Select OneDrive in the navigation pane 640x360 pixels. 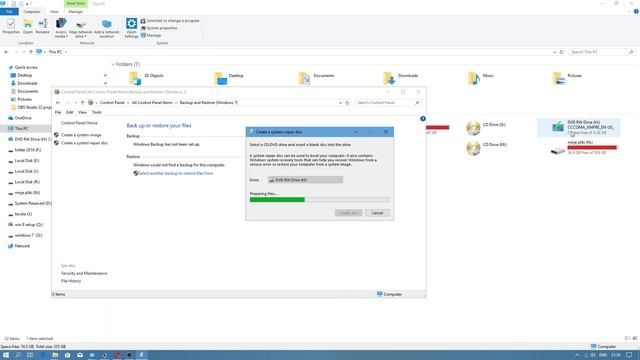point(20,118)
